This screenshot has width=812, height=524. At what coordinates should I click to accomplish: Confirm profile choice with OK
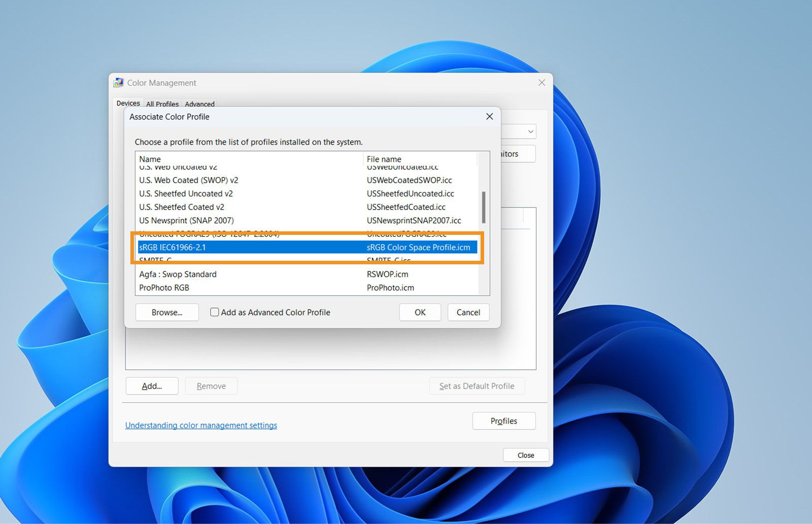point(420,312)
